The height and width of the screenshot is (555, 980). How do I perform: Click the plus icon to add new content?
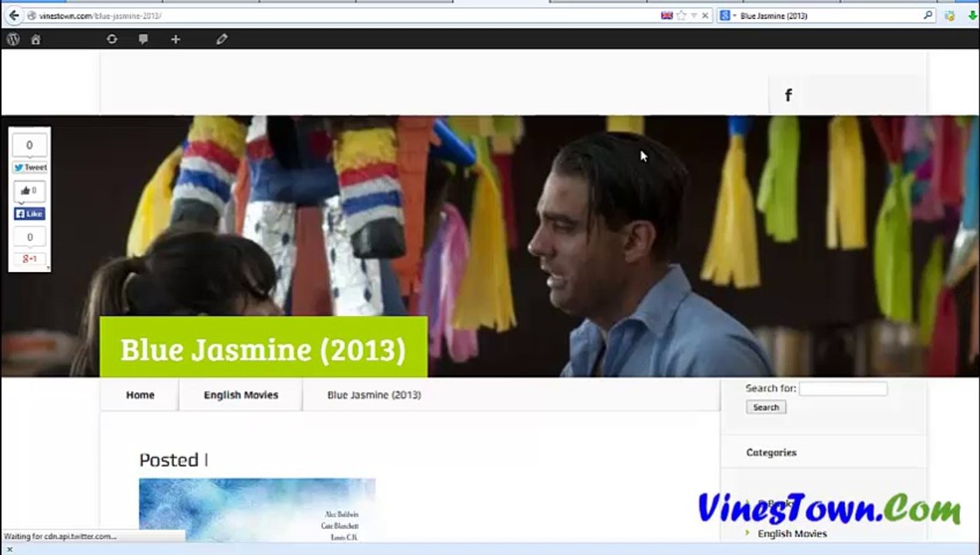pos(176,39)
